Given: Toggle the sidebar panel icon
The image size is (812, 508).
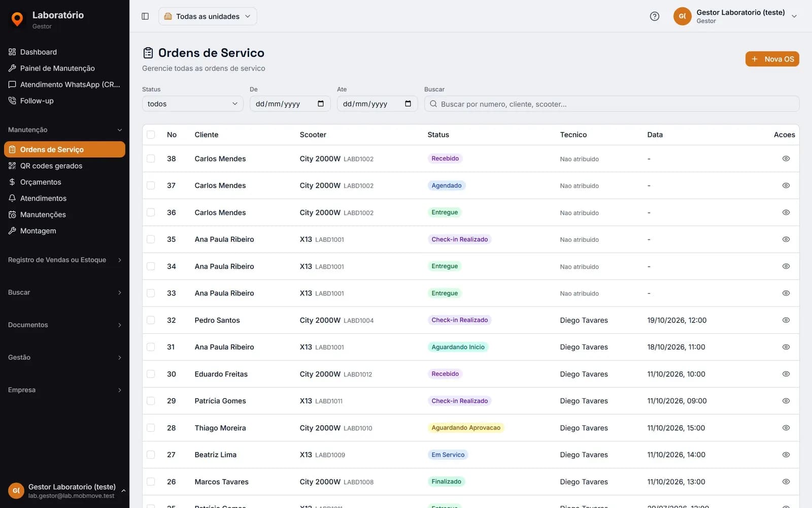Looking at the screenshot, I should click(x=145, y=16).
